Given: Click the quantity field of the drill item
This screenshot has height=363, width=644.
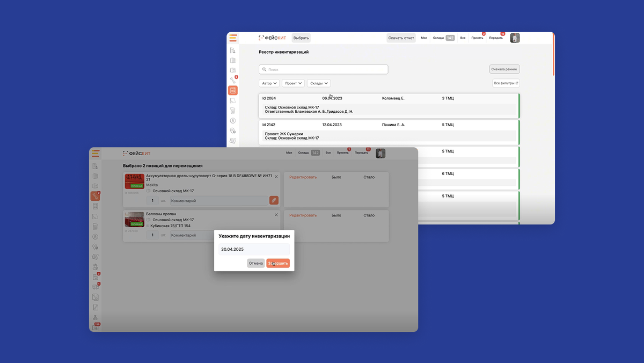Looking at the screenshot, I should click(152, 201).
